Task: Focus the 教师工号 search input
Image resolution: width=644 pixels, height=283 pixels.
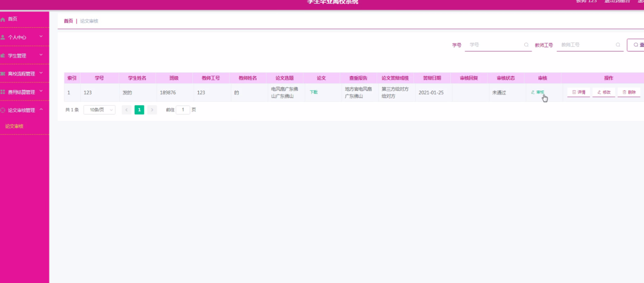Action: click(590, 45)
